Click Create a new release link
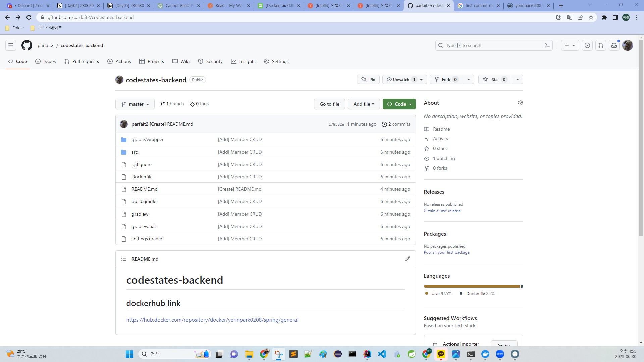The image size is (644, 362). point(442,210)
